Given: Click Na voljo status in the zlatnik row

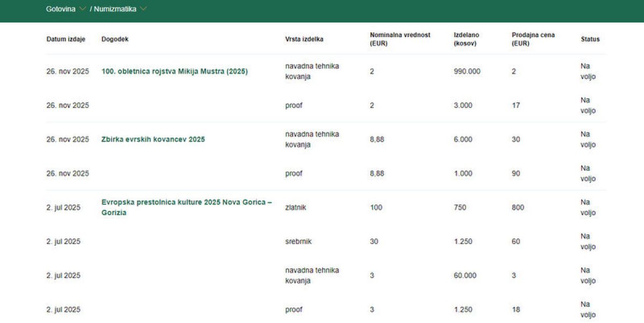Looking at the screenshot, I should (x=588, y=208).
